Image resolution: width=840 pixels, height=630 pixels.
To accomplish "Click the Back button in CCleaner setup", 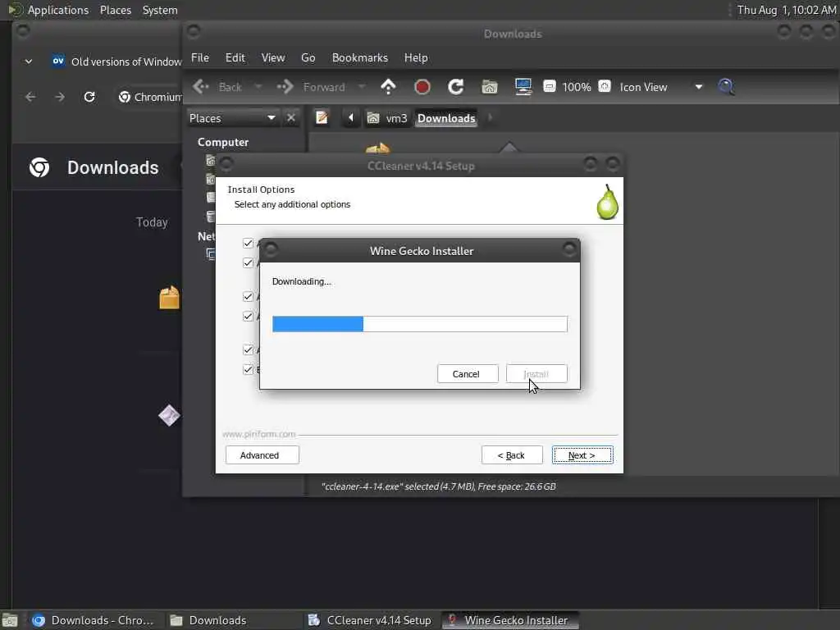I will pyautogui.click(x=512, y=455).
